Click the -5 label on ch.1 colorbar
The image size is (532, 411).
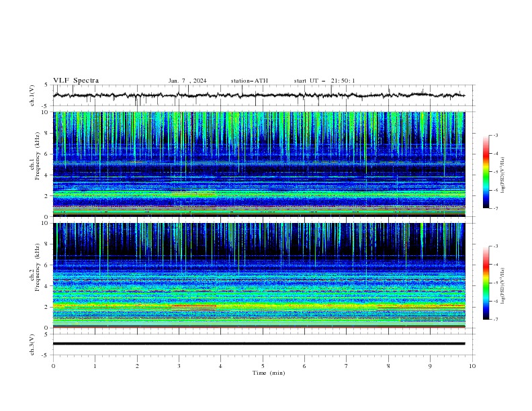[495, 172]
